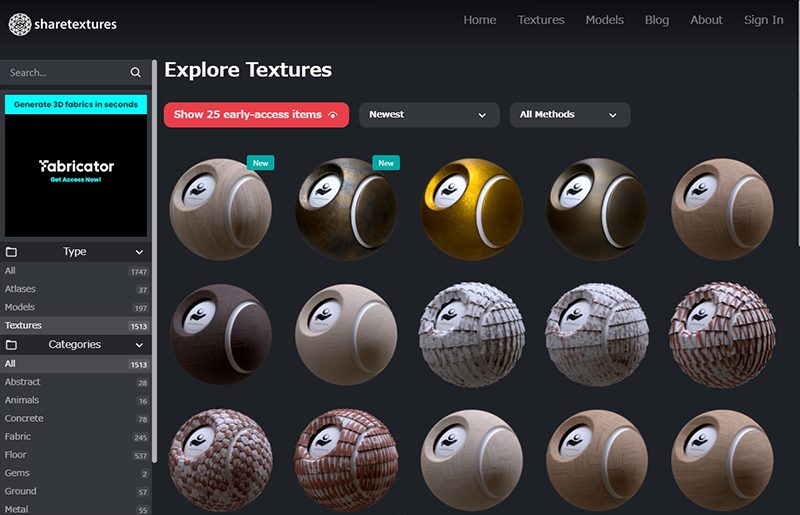Viewport: 800px width, 515px height.
Task: Go to the Models navigation item
Action: [604, 20]
